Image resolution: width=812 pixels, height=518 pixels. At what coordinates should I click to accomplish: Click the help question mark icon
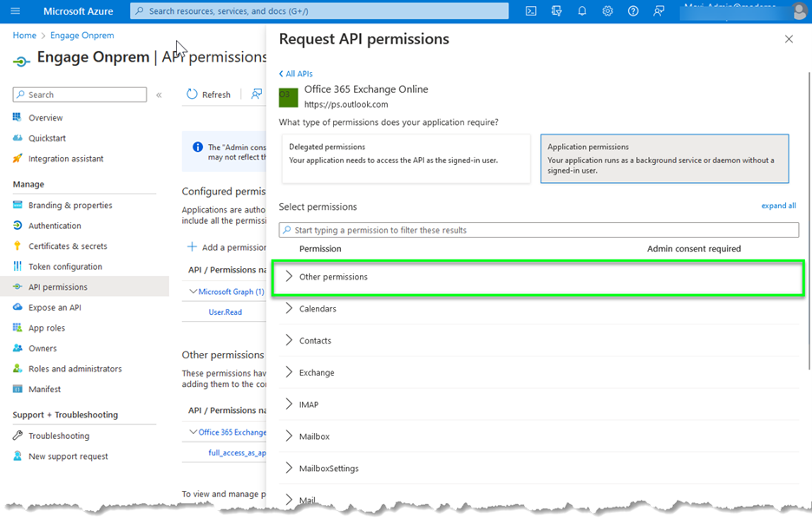point(633,10)
